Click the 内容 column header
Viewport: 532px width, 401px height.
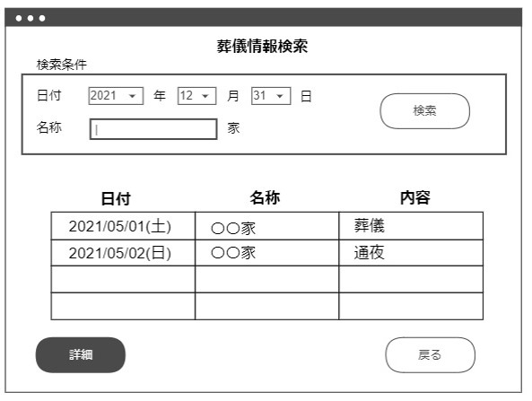coord(415,197)
